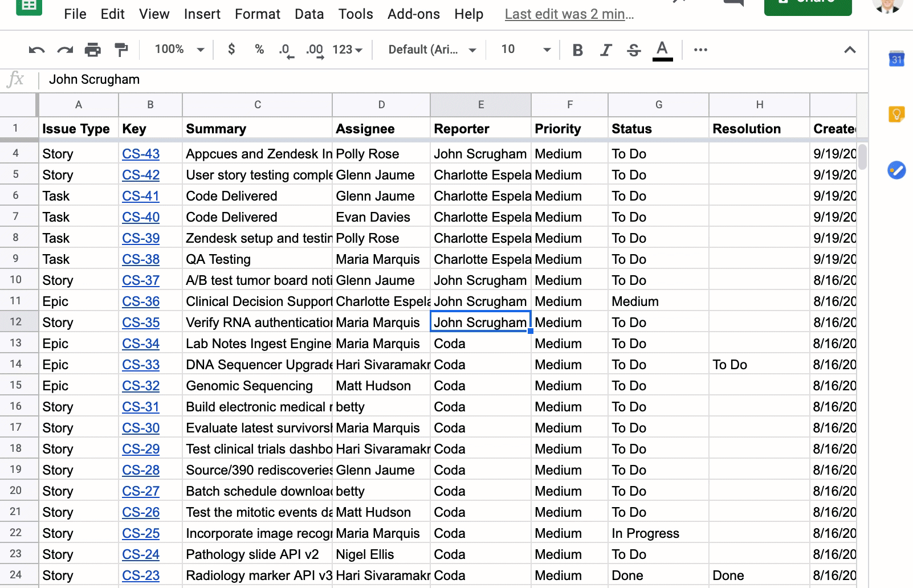
Task: Toggle bold formatting
Action: coord(577,50)
